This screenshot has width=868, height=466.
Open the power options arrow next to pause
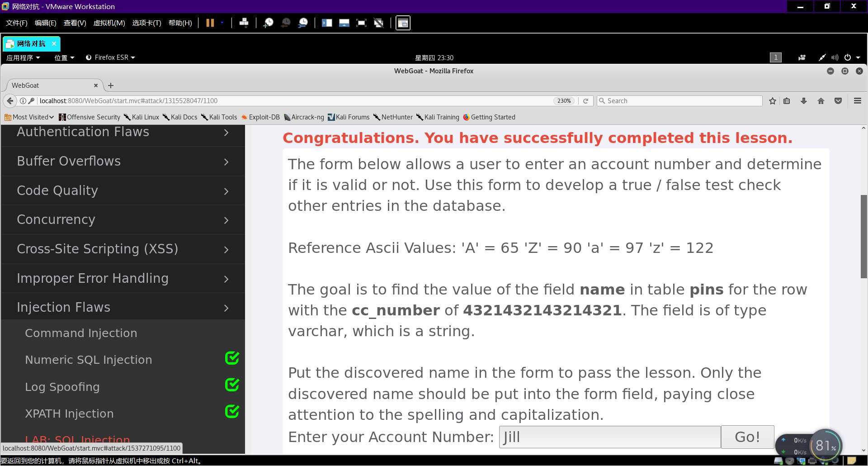222,23
